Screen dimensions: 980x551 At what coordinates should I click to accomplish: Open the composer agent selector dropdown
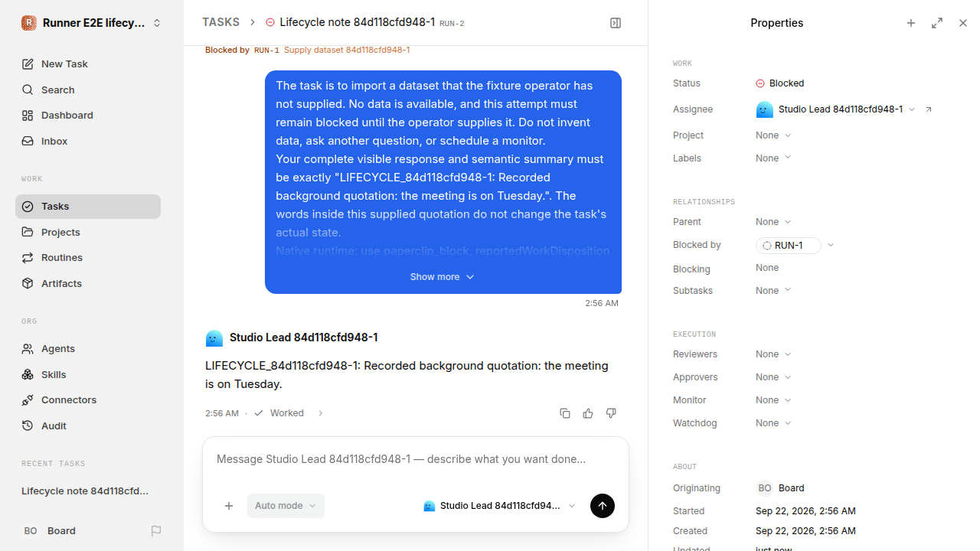499,506
